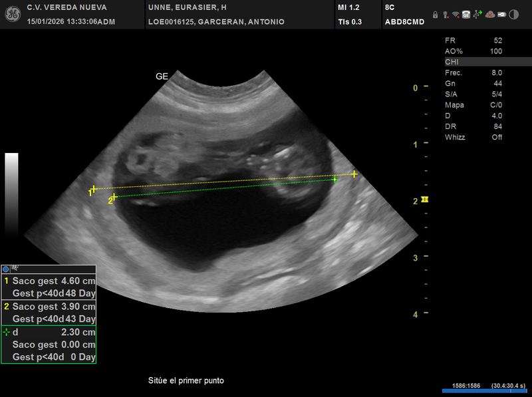Click the disconnected network cable icon
The image size is (532, 397).
[446, 14]
